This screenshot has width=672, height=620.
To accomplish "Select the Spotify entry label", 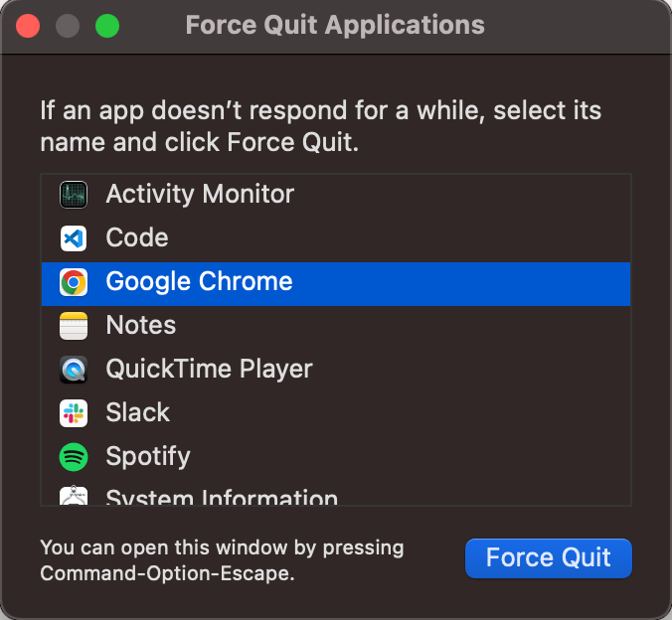I will tap(148, 456).
